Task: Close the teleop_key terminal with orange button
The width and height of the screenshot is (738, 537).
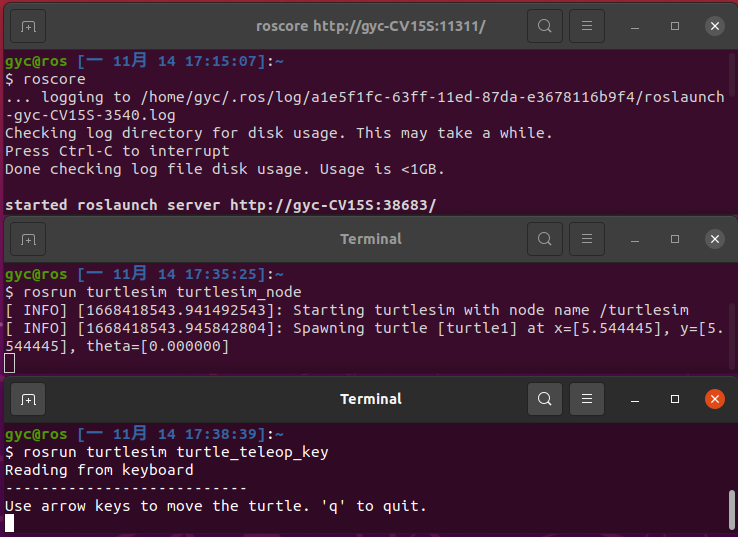Action: [715, 400]
